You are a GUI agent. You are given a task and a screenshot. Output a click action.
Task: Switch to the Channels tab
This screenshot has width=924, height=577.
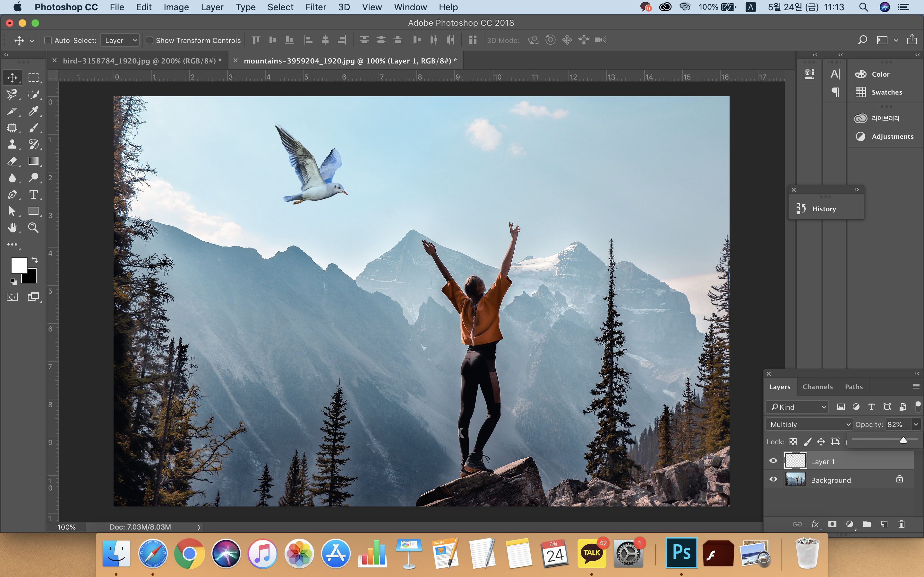[817, 387]
